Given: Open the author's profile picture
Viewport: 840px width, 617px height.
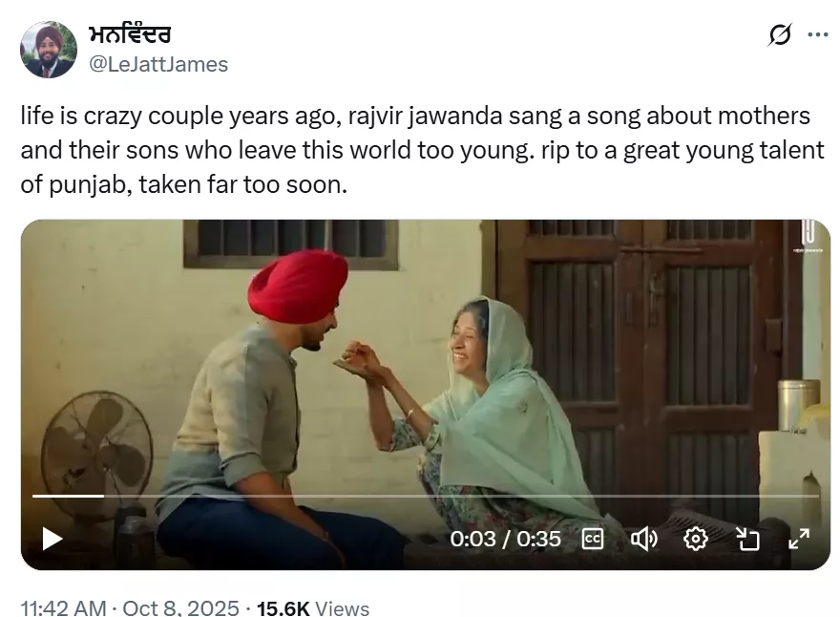Looking at the screenshot, I should click(x=49, y=50).
